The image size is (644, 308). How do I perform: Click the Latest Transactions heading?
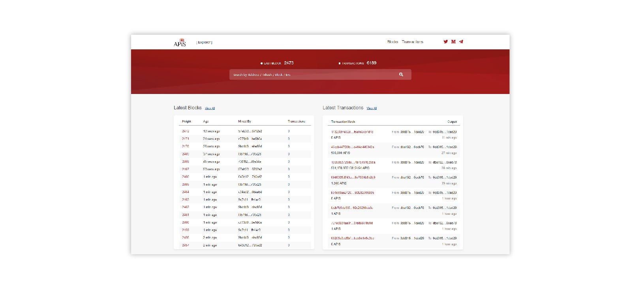(x=343, y=108)
